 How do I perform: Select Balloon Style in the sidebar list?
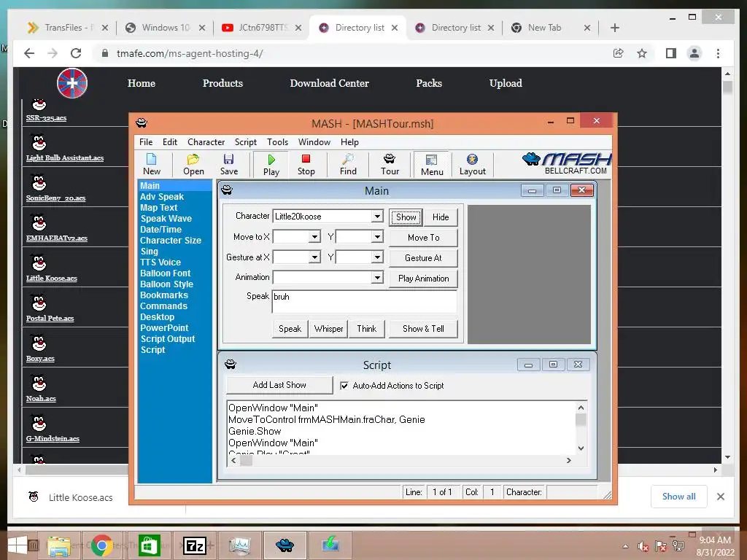tap(167, 284)
